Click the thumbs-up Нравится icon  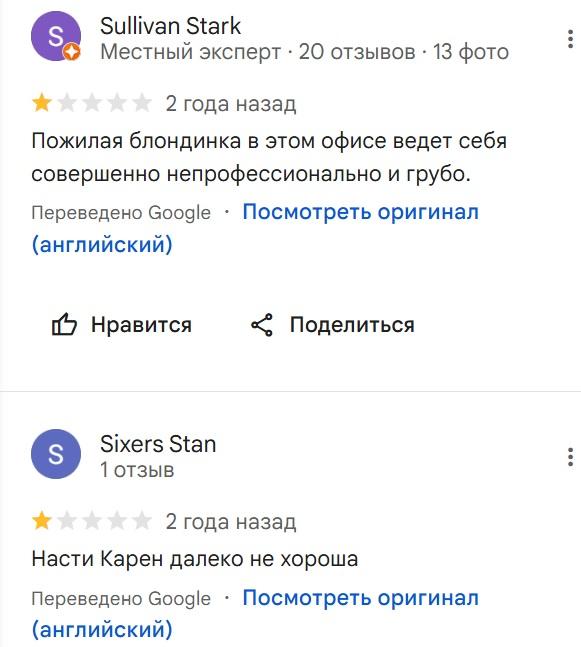(x=64, y=324)
